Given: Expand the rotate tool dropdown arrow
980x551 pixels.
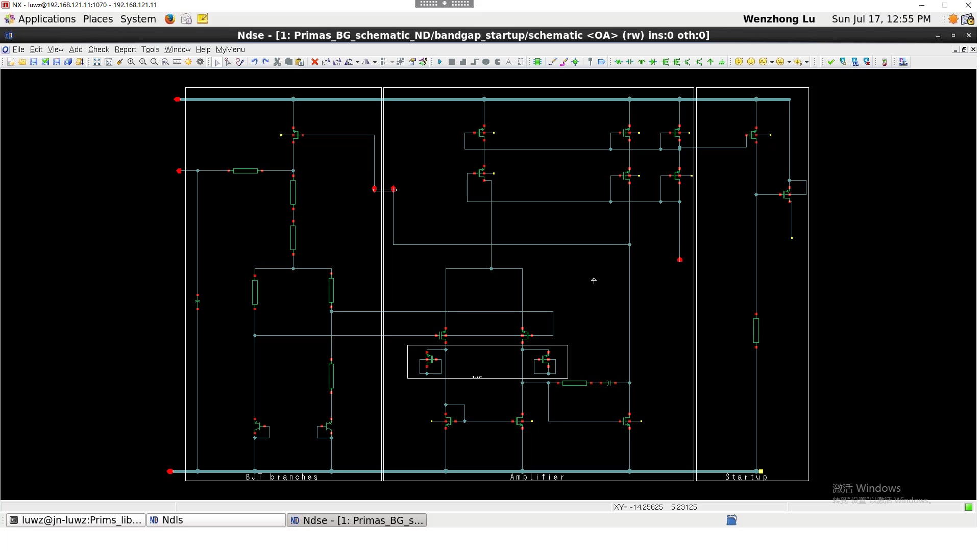Looking at the screenshot, I should (x=357, y=62).
